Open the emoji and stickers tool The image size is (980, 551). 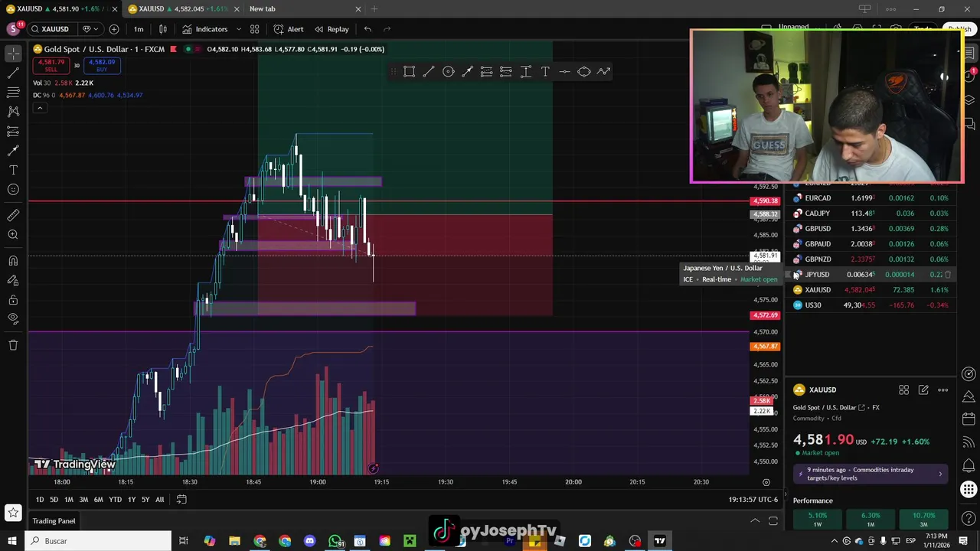click(13, 190)
